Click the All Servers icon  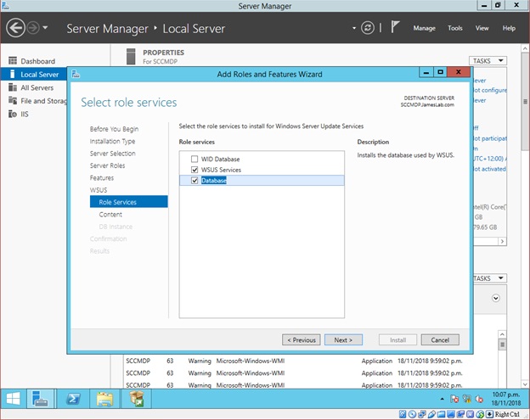coord(13,87)
